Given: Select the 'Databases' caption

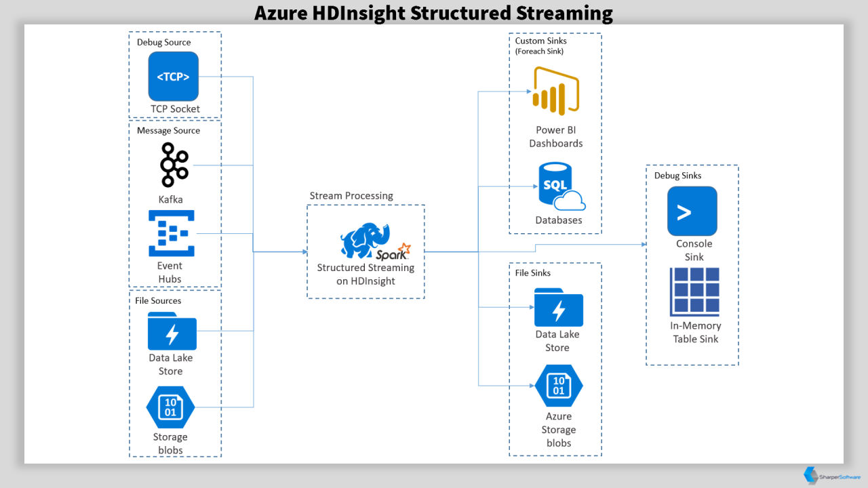Looking at the screenshot, I should [559, 220].
